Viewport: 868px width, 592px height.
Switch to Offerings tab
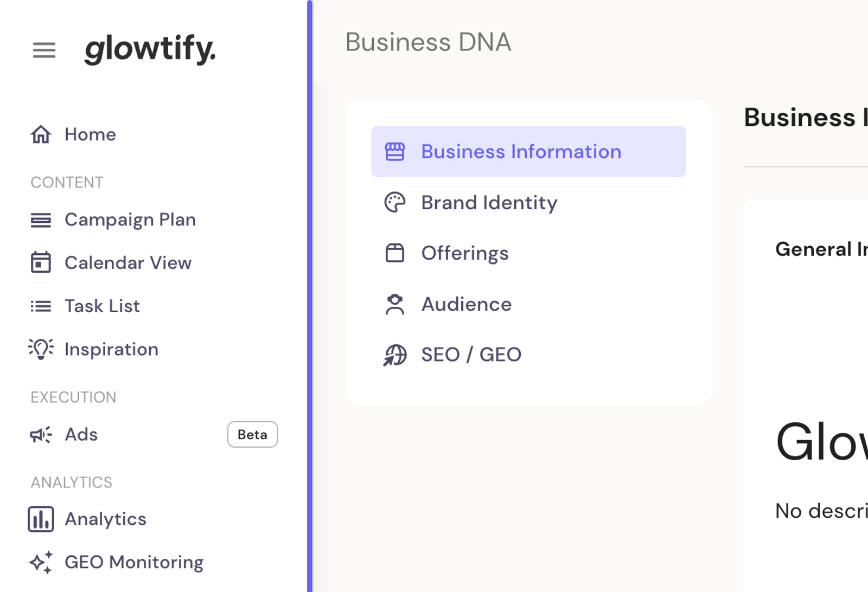pyautogui.click(x=528, y=253)
